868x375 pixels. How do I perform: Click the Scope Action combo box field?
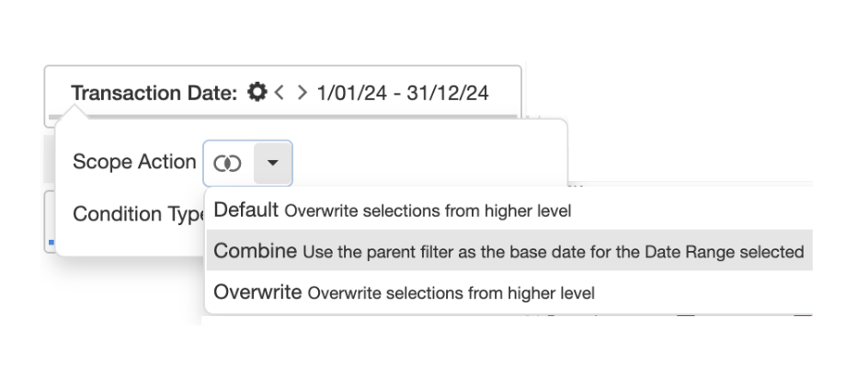click(247, 164)
